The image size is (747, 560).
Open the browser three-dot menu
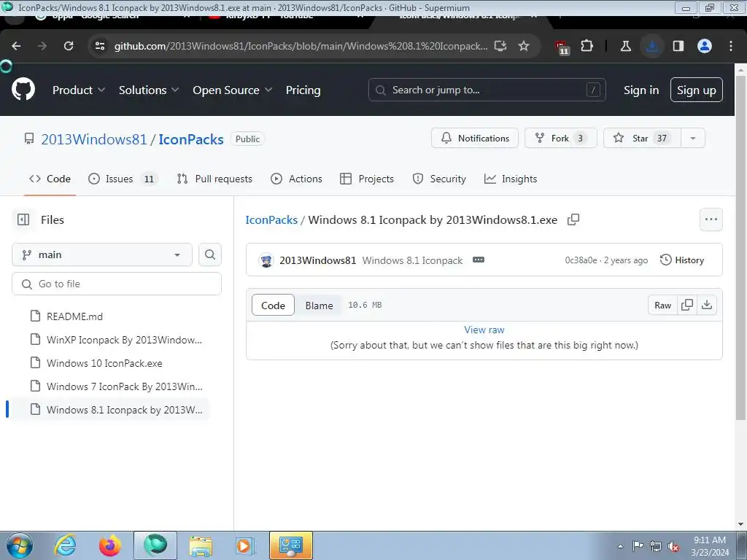click(731, 46)
